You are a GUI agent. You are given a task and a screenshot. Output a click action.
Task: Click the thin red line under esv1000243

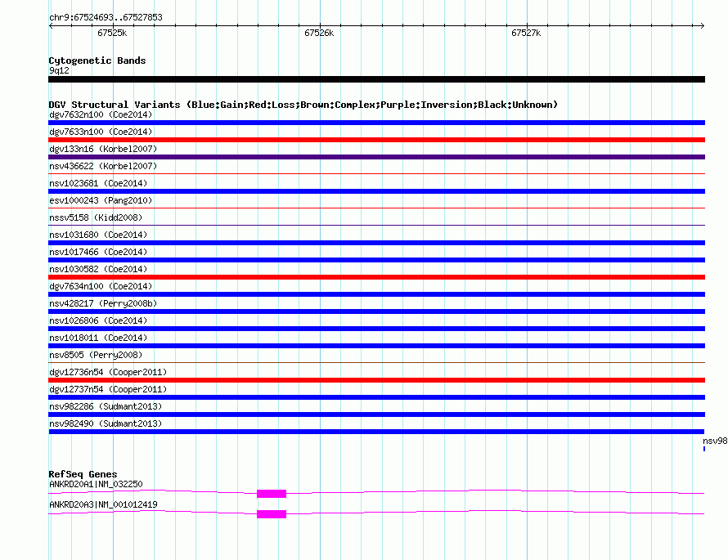[x=376, y=208]
